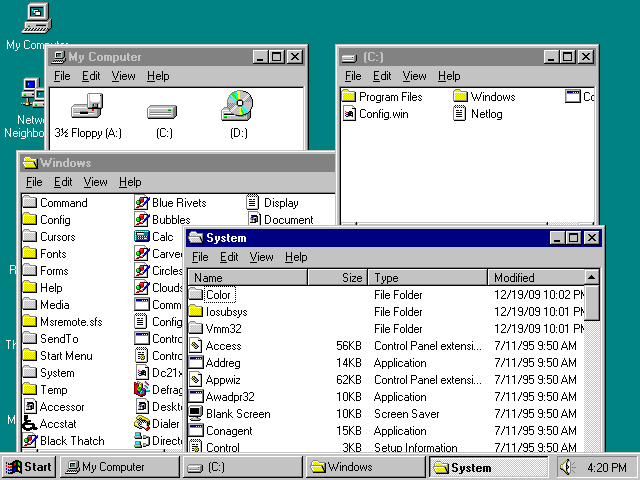The height and width of the screenshot is (480, 640).
Task: Select the SendTo folder in Windows window
Action: pyautogui.click(x=51, y=338)
